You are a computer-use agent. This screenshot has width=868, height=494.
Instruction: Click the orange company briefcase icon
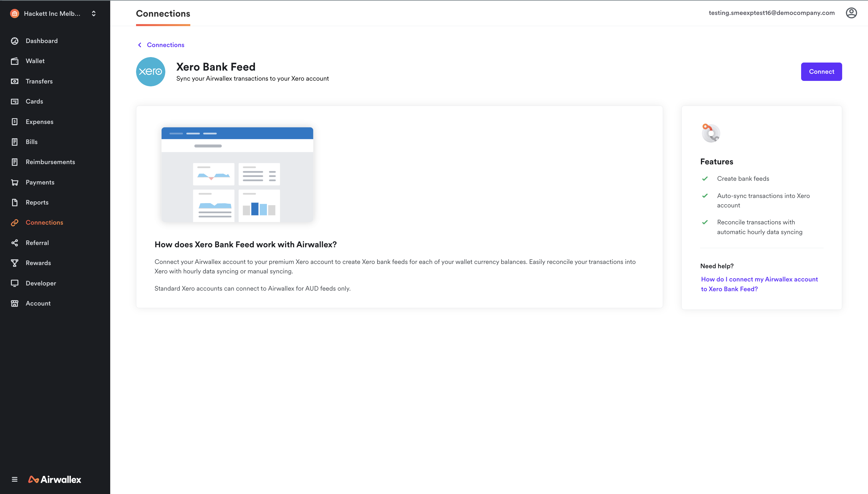point(15,13)
